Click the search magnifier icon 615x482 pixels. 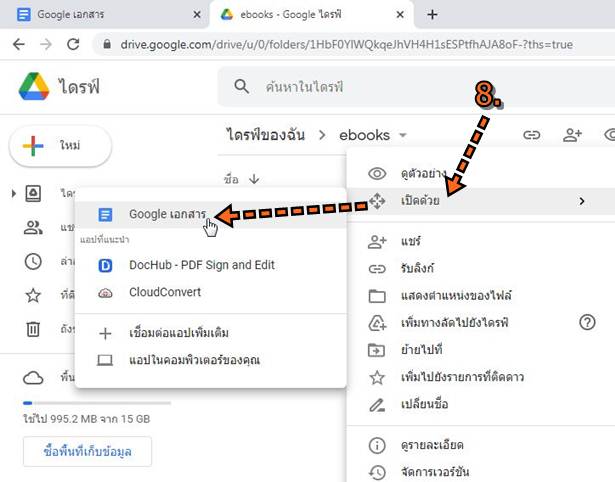(241, 86)
